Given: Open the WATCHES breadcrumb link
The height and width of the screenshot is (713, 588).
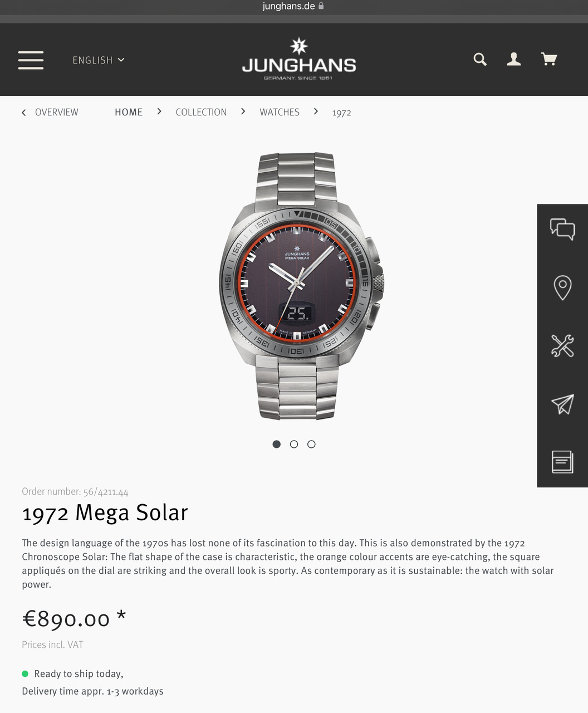Looking at the screenshot, I should [280, 112].
